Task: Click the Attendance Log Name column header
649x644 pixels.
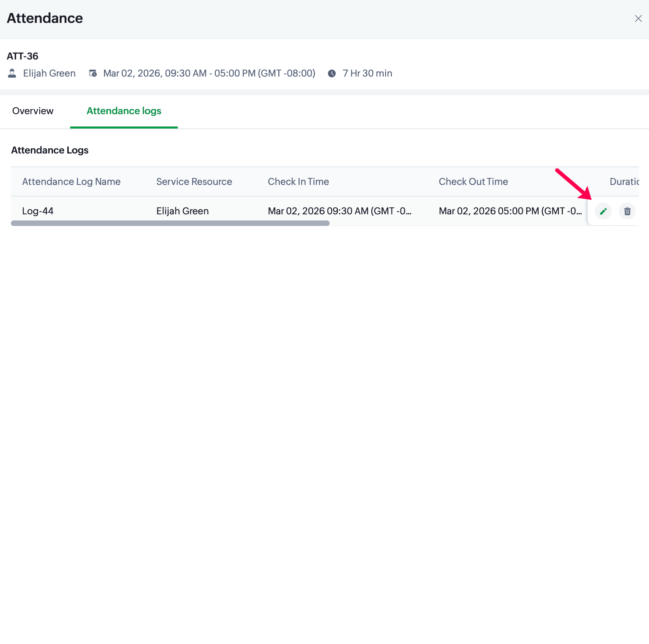Action: coord(71,182)
